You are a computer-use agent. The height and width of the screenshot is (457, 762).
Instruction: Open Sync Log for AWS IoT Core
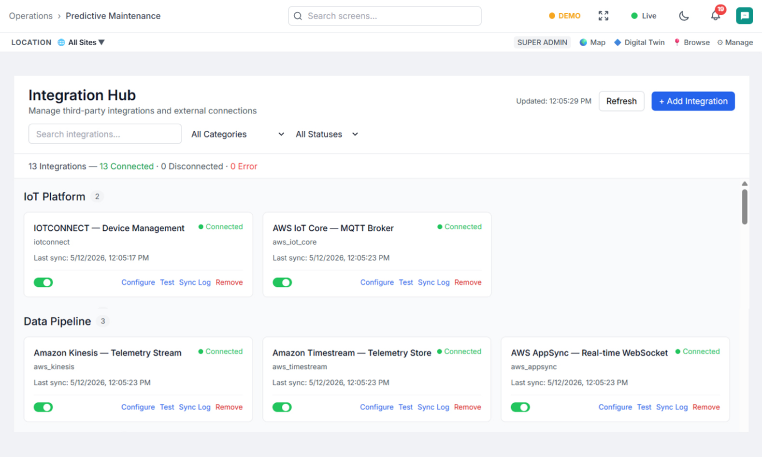point(433,282)
